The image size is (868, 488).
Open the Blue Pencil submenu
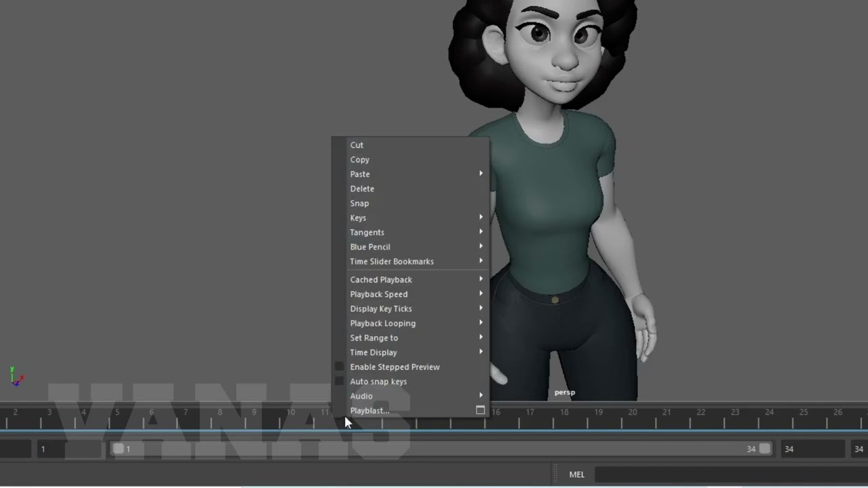(x=410, y=247)
